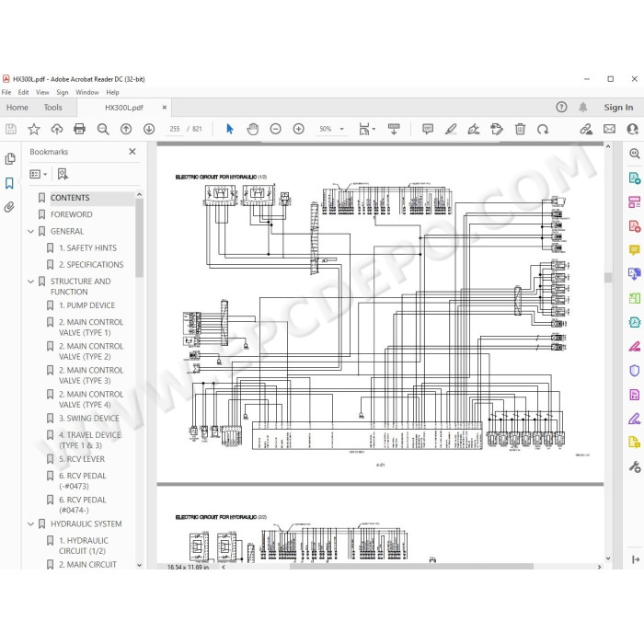Print the document with printer icon

pyautogui.click(x=79, y=130)
